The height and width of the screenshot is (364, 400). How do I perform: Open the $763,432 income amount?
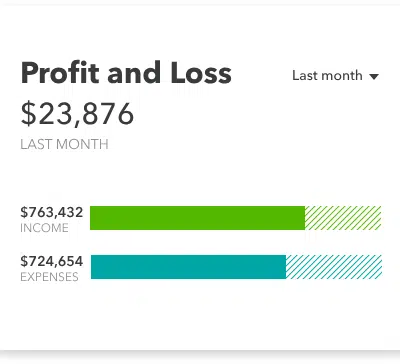click(x=52, y=212)
